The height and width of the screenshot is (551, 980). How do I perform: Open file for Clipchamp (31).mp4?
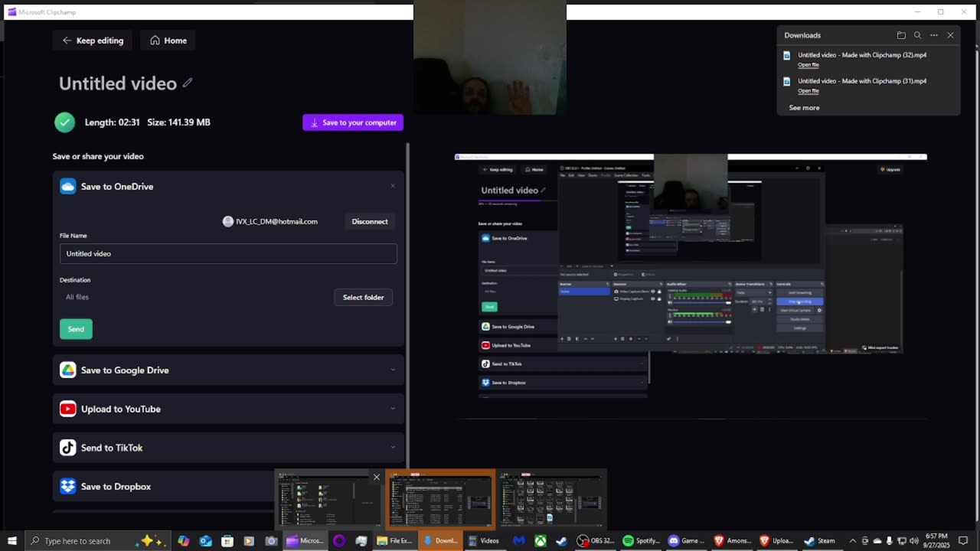[x=808, y=91]
